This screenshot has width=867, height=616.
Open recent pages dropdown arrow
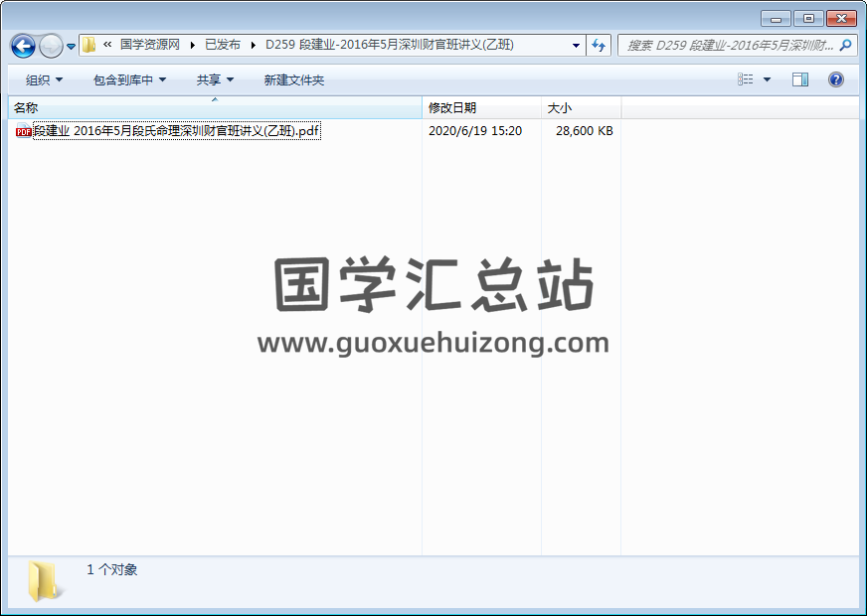pos(71,47)
